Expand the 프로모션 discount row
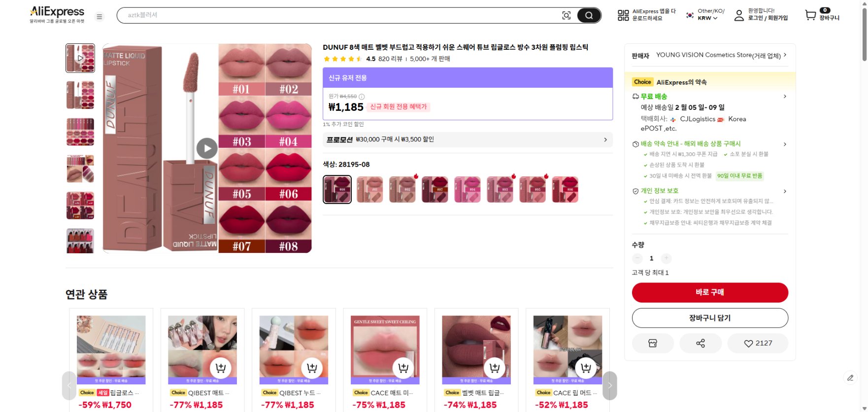Viewport: 868px width, 412px height. (467, 140)
